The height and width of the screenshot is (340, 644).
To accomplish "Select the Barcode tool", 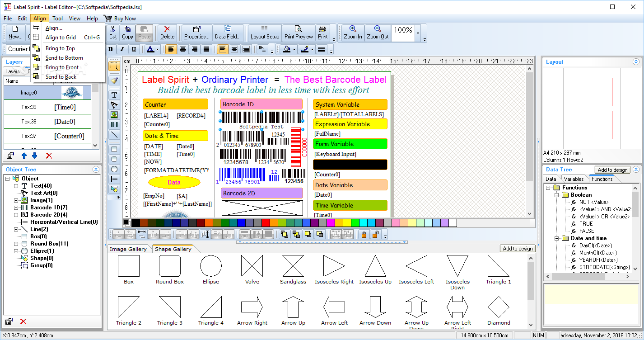I will pos(114,124).
